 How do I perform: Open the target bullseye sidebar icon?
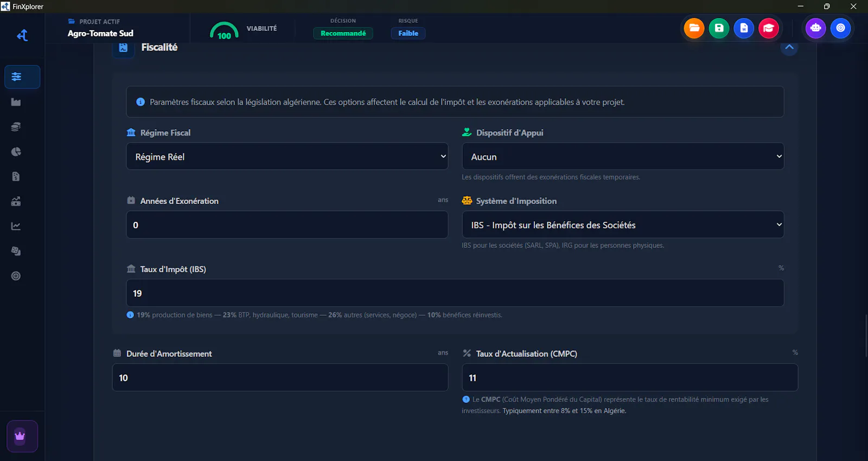(x=16, y=276)
